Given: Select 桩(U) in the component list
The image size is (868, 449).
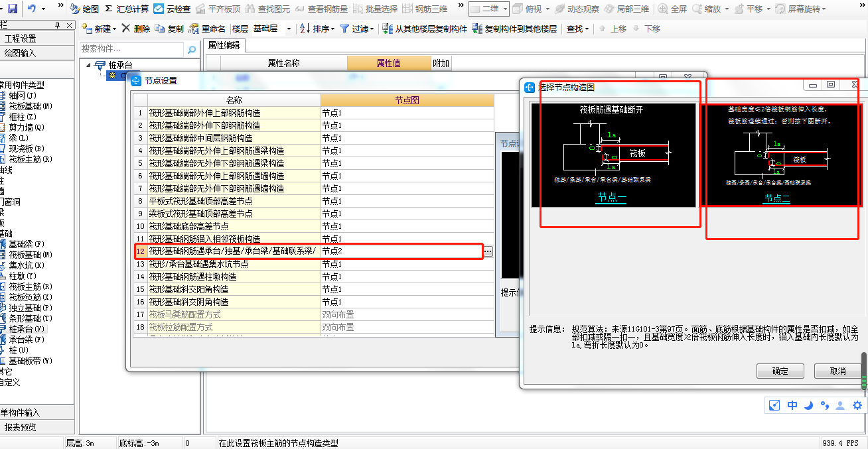Looking at the screenshot, I should click(17, 350).
